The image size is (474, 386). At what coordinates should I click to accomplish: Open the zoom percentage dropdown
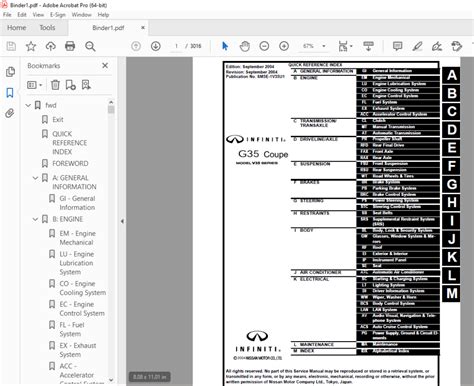(324, 46)
